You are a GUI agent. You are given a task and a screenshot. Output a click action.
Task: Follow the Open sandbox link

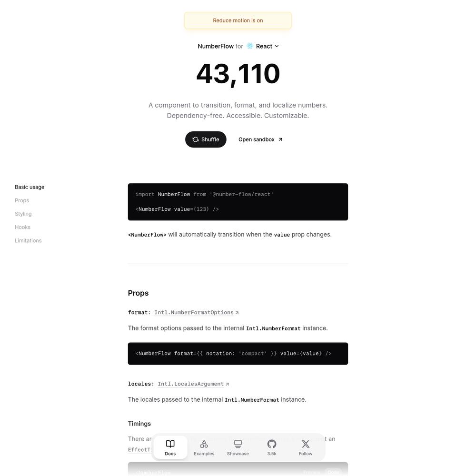tap(260, 139)
